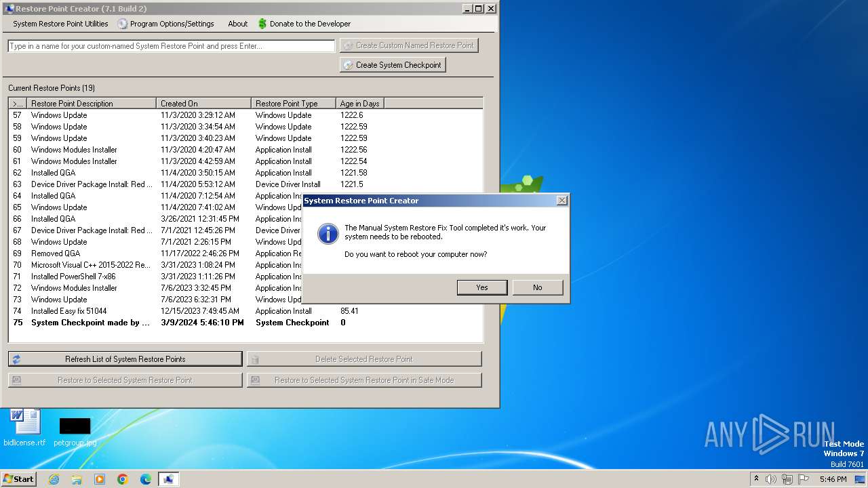Sort by Age in Days column header
This screenshot has height=488, width=868.
tap(360, 104)
